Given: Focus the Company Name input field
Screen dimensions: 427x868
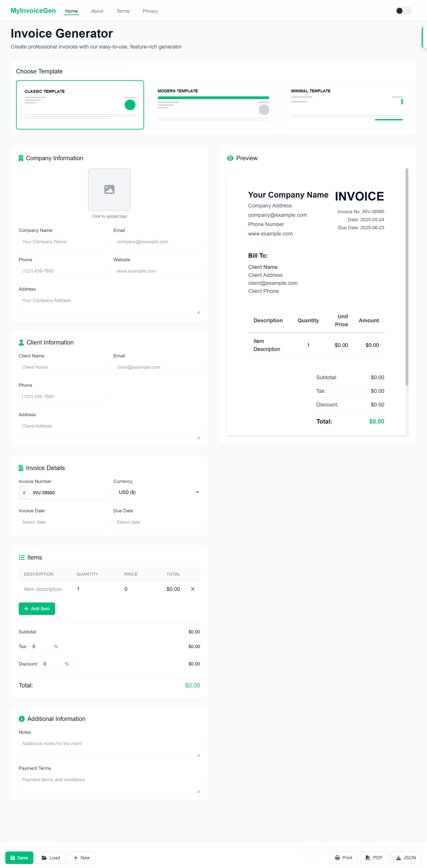Looking at the screenshot, I should [x=62, y=242].
